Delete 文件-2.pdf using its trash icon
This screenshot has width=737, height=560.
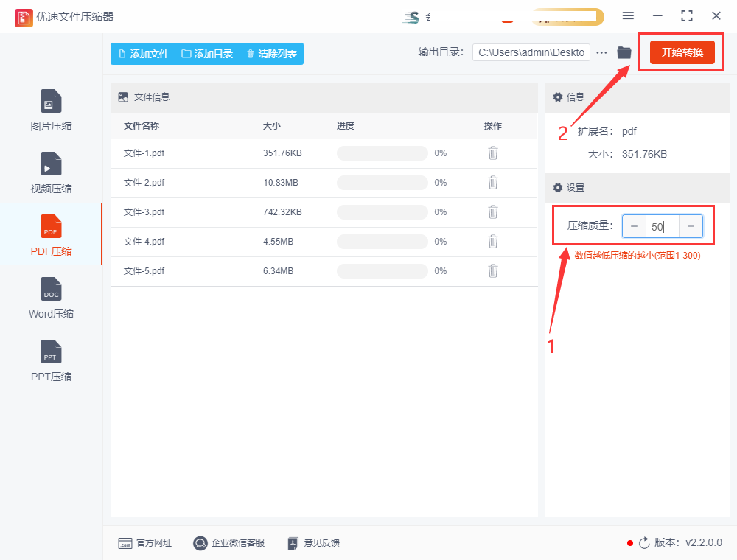pos(492,182)
